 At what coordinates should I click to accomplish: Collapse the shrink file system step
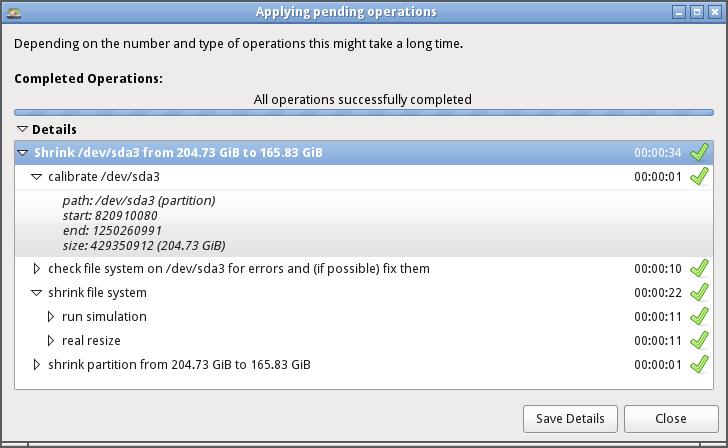click(37, 293)
